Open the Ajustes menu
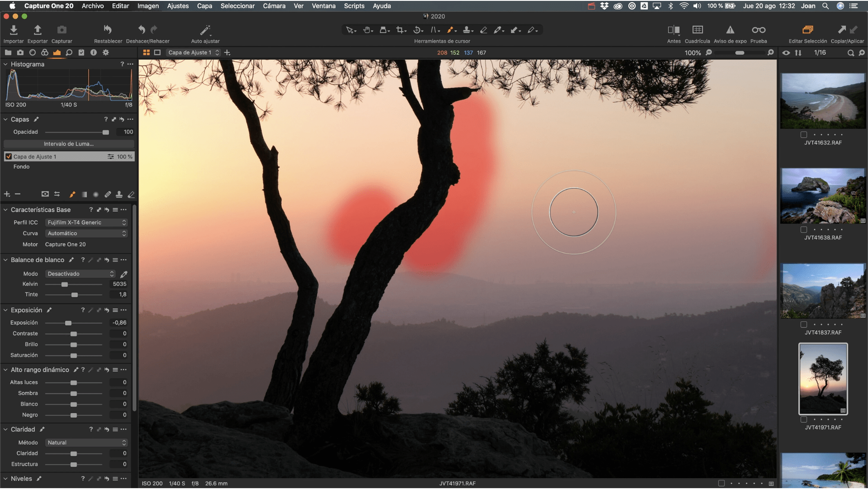Image resolution: width=868 pixels, height=489 pixels. click(178, 6)
